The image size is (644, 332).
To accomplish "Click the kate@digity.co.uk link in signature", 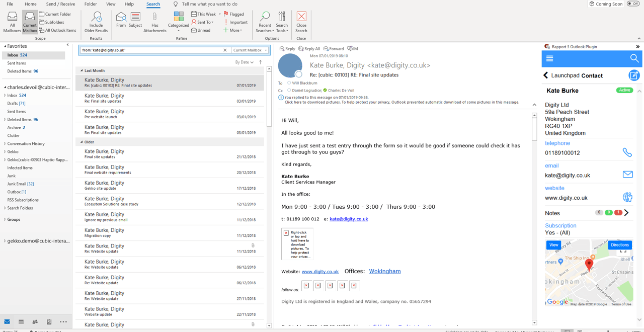I will click(349, 219).
